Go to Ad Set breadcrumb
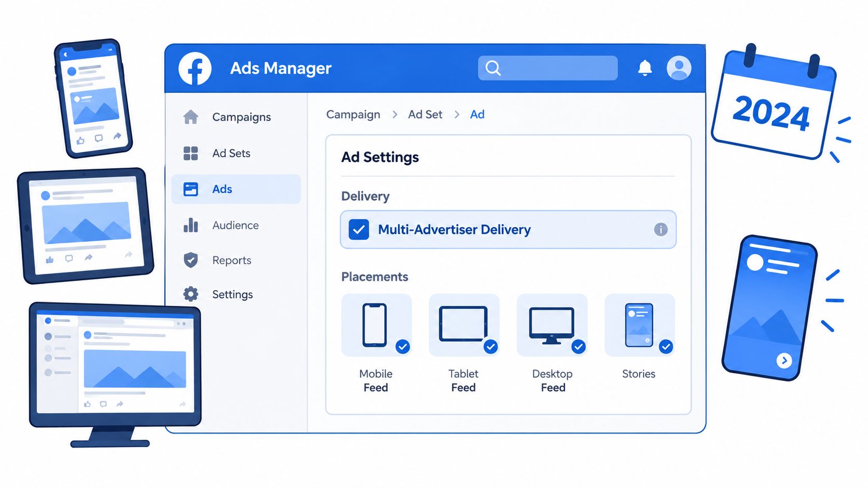The height and width of the screenshot is (488, 868). [425, 115]
